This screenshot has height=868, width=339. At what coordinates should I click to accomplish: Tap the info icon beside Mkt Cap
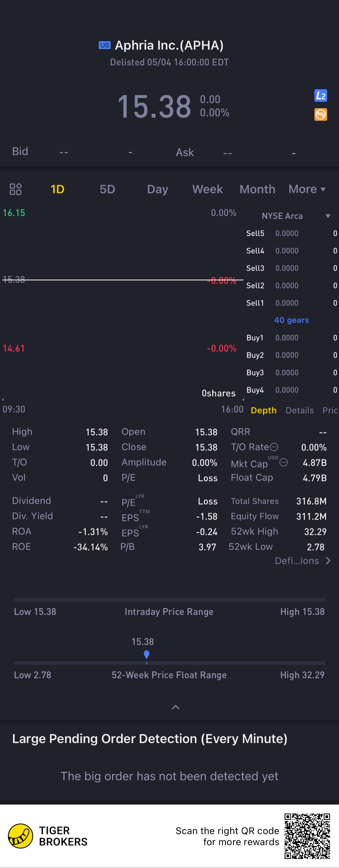pos(284,462)
